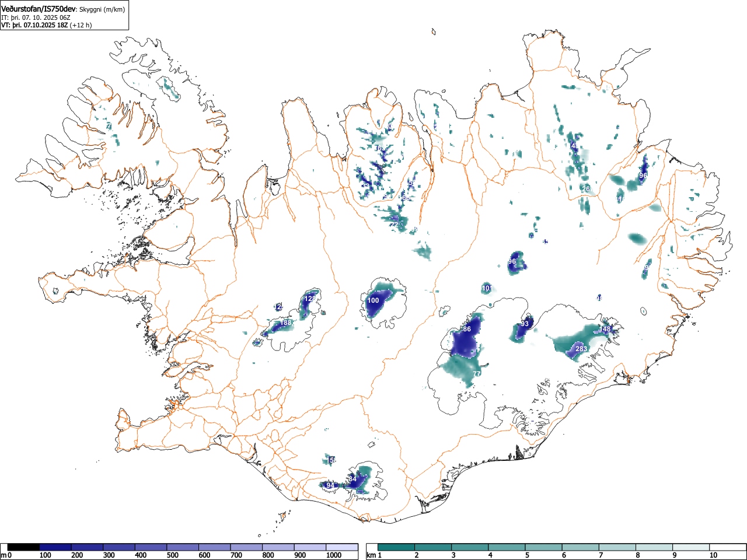Image resolution: width=747 pixels, height=560 pixels.
Task: Click the 10 tick label in the km legend
Action: 713,555
